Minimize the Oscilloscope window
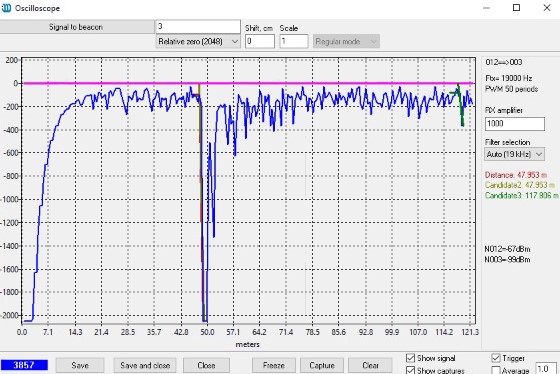 tap(486, 8)
